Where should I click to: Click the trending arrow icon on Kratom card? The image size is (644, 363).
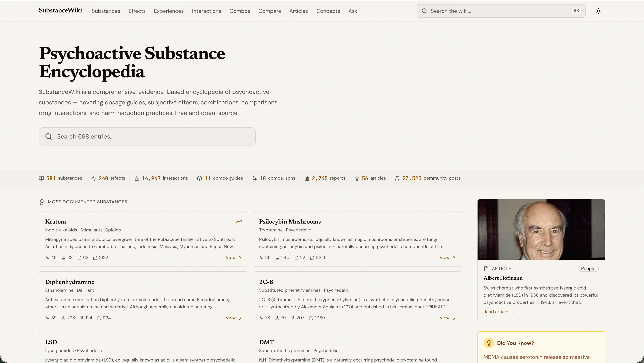point(239,221)
